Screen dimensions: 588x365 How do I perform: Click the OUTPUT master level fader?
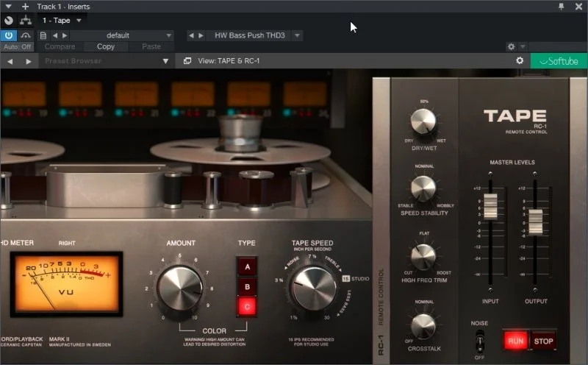click(x=536, y=222)
